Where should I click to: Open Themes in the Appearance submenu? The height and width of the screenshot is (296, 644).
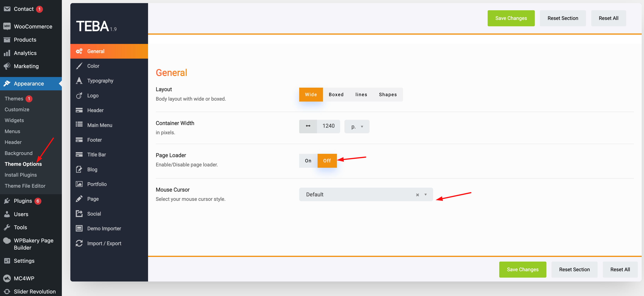14,99
